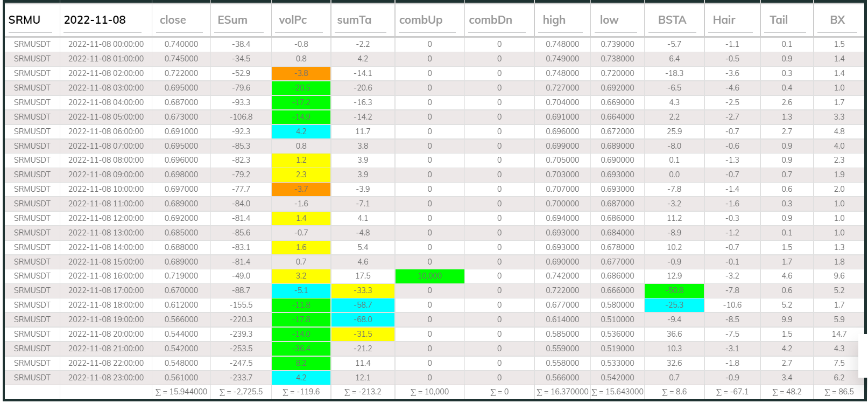
Task: Click high value 0.749000
Action: click(x=562, y=59)
